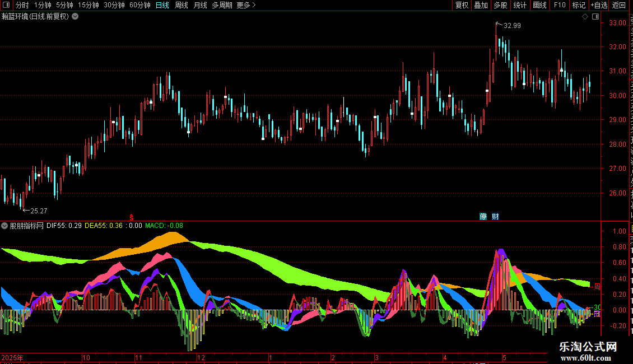Open the 多股 multi-stock view
This screenshot has height=364, width=633.
(500, 5)
